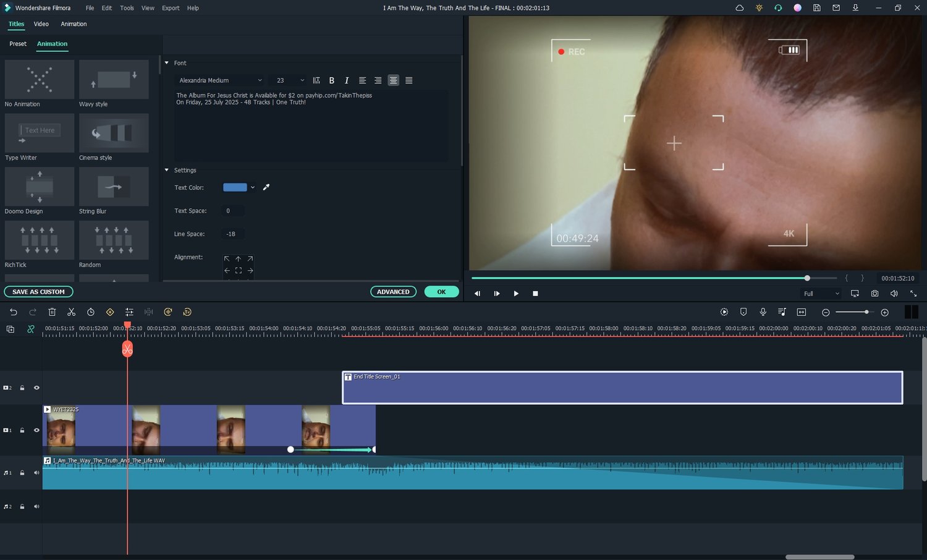Mute audio track 1 speaker icon

tap(36, 473)
